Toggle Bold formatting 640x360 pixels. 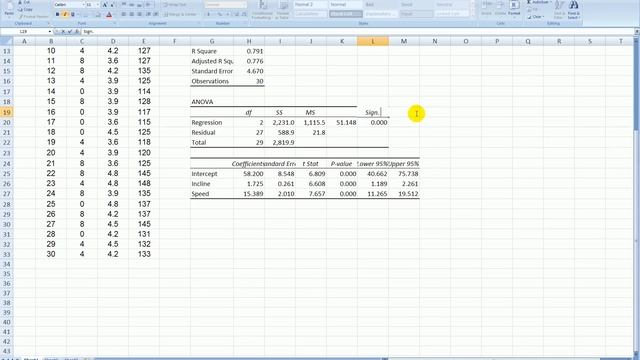[x=57, y=14]
